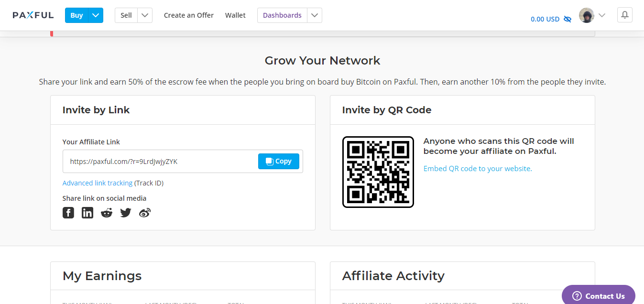Open Advanced link tracking
Screen dimensions: 644x304
point(98,183)
